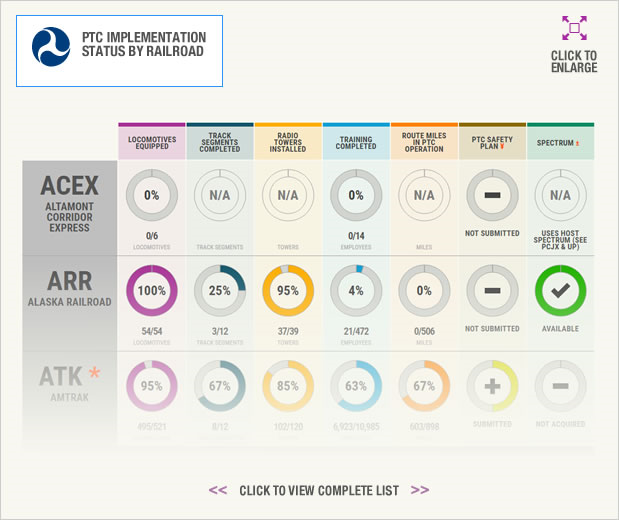Click the Click to Enlarge text

point(574,62)
